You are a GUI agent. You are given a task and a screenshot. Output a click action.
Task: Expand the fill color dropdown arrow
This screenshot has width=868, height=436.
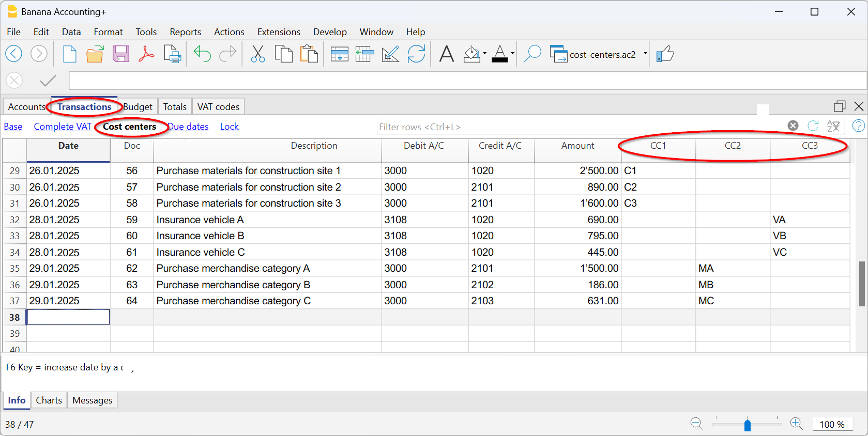click(x=484, y=54)
